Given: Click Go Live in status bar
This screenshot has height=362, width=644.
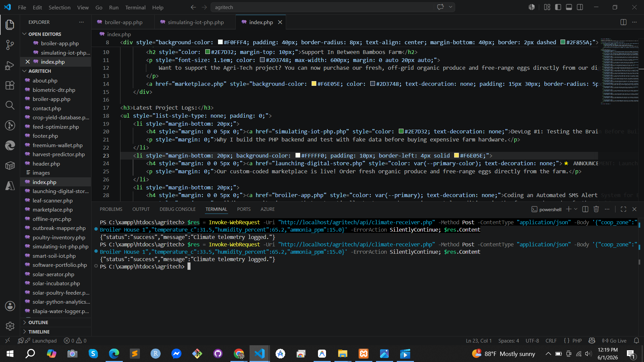Looking at the screenshot, I should coord(614,341).
